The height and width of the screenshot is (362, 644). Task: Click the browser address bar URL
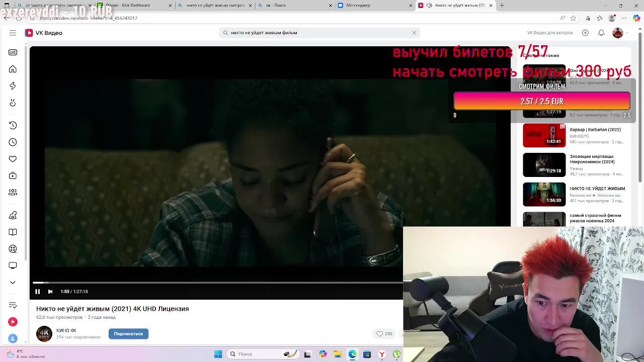pyautogui.click(x=88, y=18)
